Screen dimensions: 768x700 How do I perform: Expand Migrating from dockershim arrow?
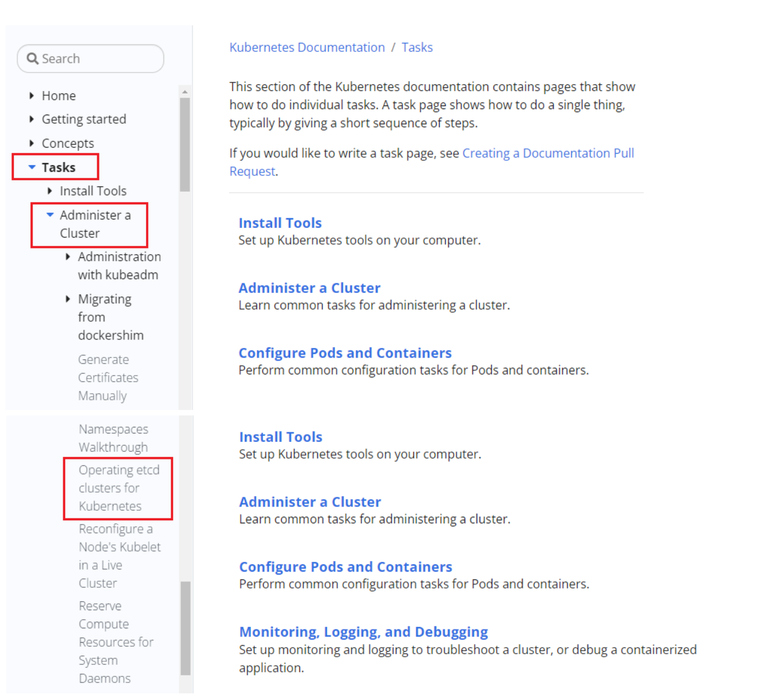(68, 299)
